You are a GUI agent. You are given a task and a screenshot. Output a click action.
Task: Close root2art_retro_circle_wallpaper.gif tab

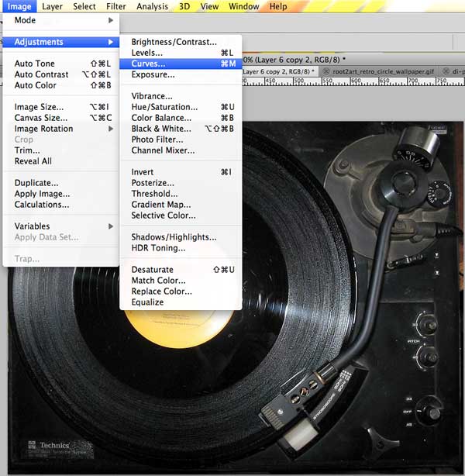(326, 71)
